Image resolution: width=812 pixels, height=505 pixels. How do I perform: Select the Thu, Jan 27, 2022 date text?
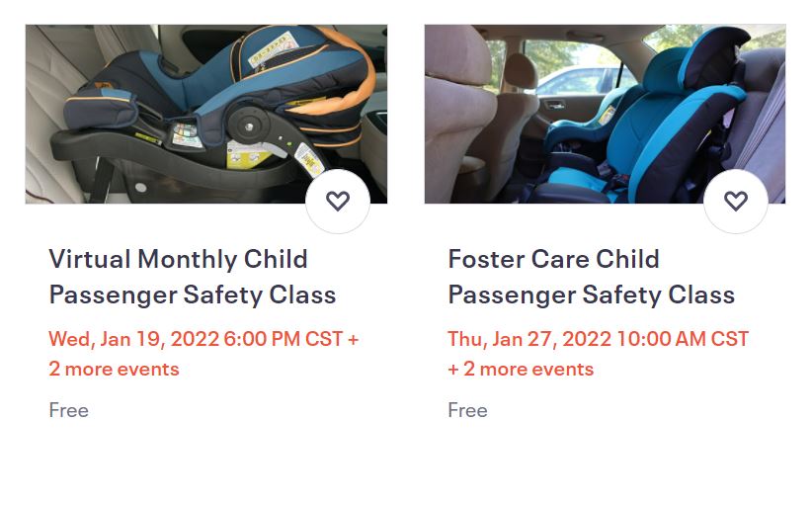click(529, 339)
